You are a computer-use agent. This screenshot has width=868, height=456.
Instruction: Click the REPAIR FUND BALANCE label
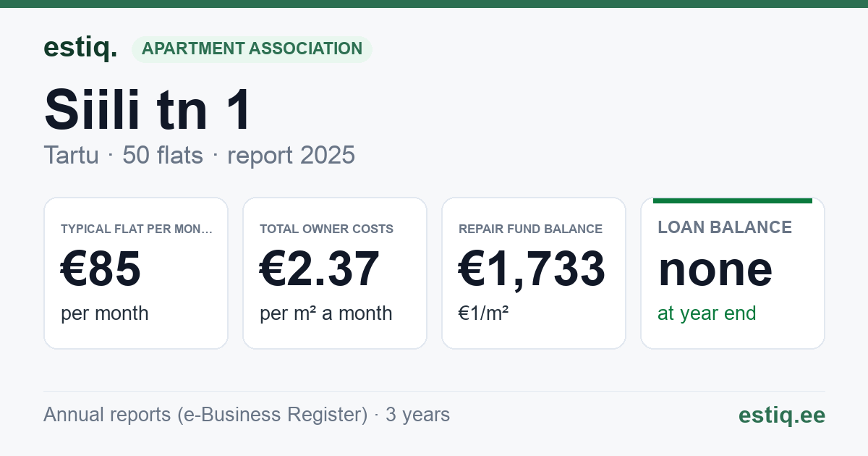click(x=530, y=229)
